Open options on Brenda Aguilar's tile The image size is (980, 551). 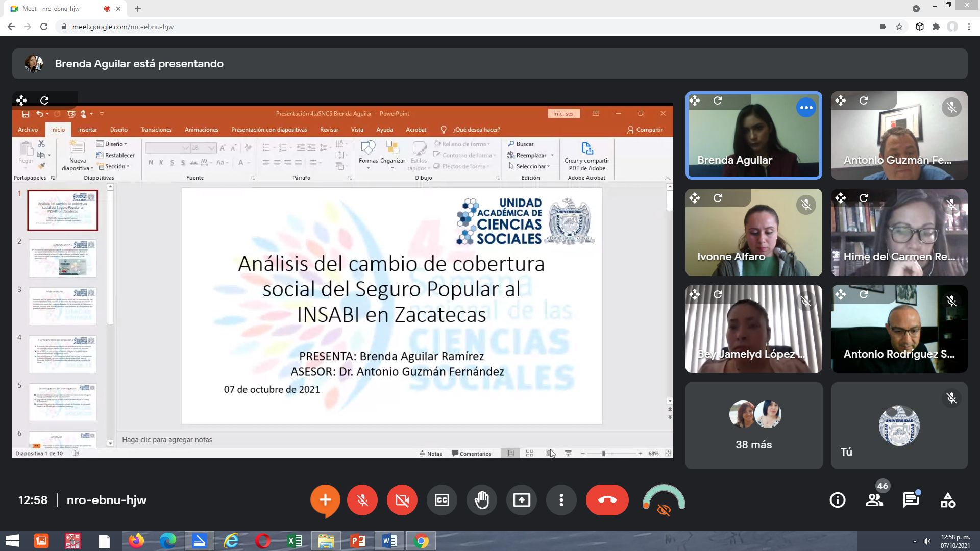point(806,108)
